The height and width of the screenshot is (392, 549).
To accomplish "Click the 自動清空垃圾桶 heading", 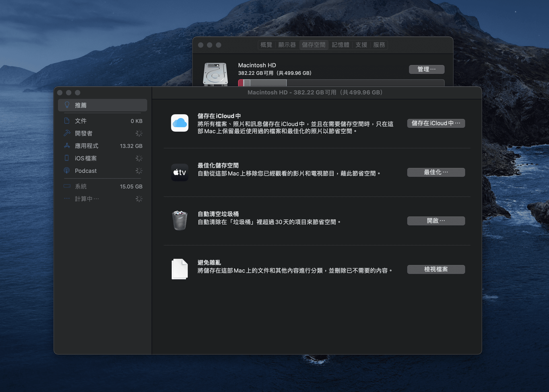I will pyautogui.click(x=218, y=214).
